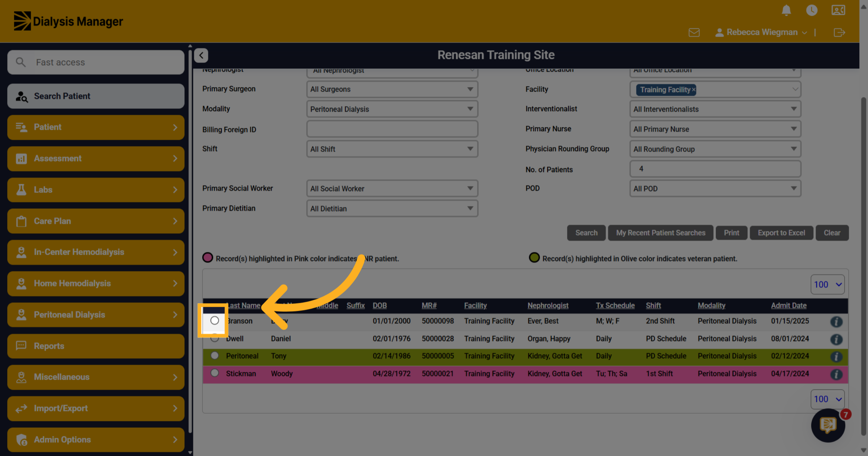
Task: Select the Peritoneal Tony radio button
Action: [214, 355]
